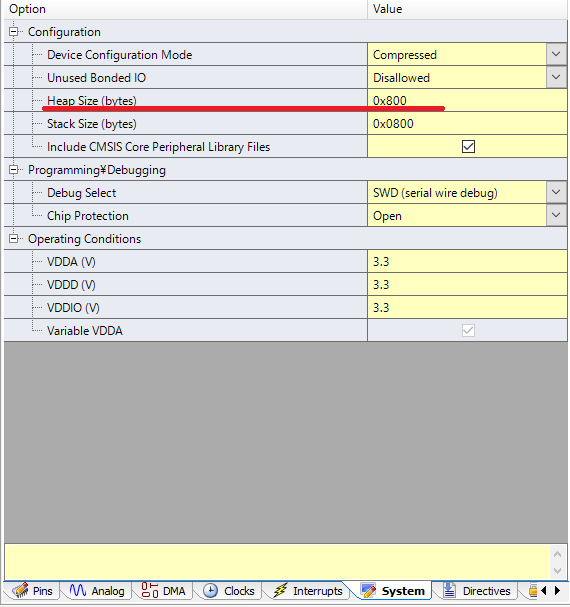Click the SWD (serial wire debug) value

click(435, 193)
